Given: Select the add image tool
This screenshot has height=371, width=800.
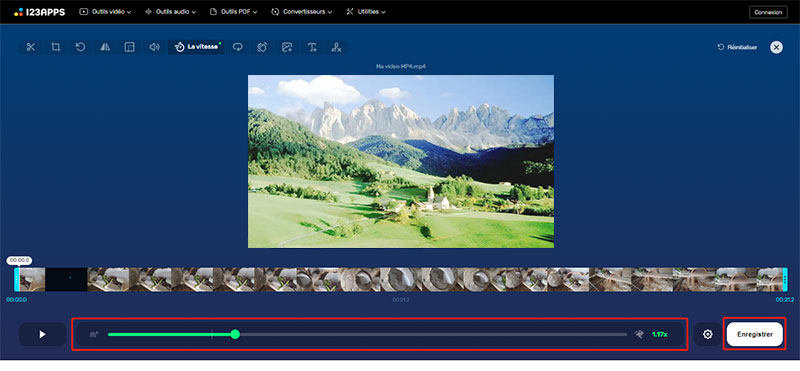Looking at the screenshot, I should [287, 47].
